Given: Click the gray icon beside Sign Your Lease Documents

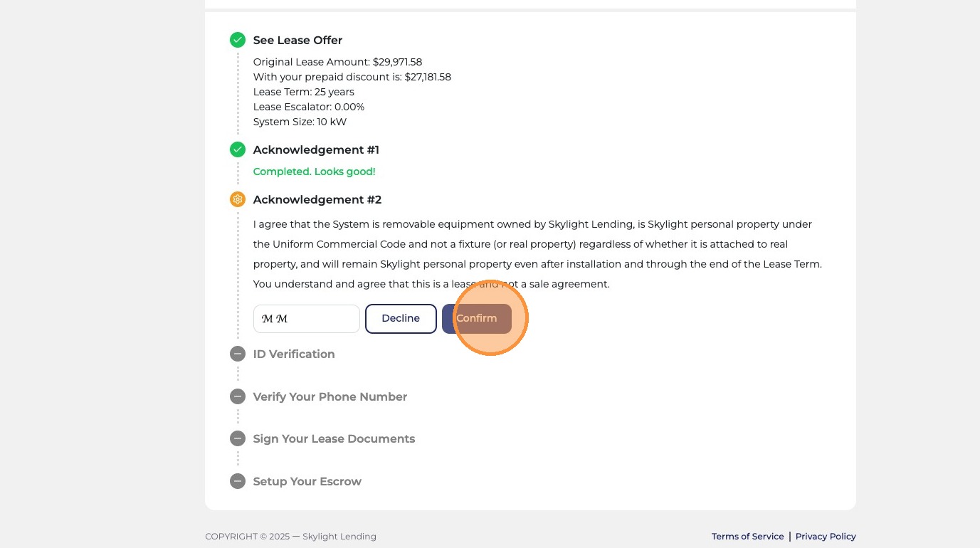Looking at the screenshot, I should pos(238,438).
